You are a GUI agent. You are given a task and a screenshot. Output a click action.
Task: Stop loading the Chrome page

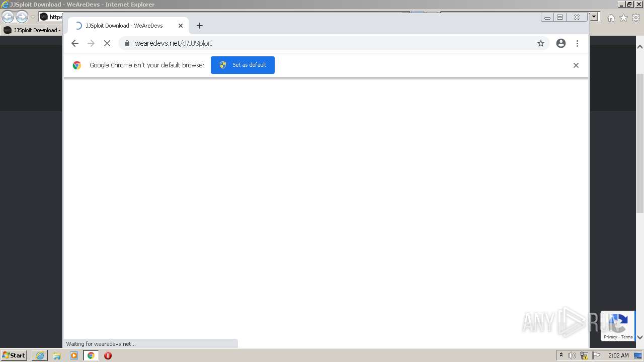(x=107, y=43)
